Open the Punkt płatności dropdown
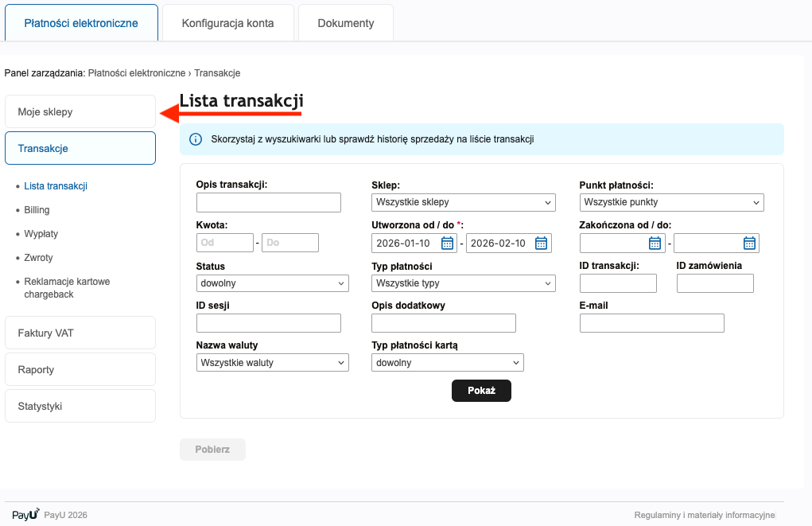The image size is (812, 526). tap(671, 202)
